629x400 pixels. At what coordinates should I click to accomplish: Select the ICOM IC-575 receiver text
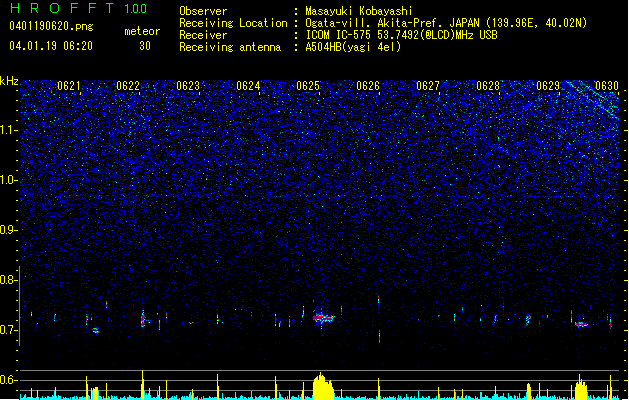click(401, 35)
